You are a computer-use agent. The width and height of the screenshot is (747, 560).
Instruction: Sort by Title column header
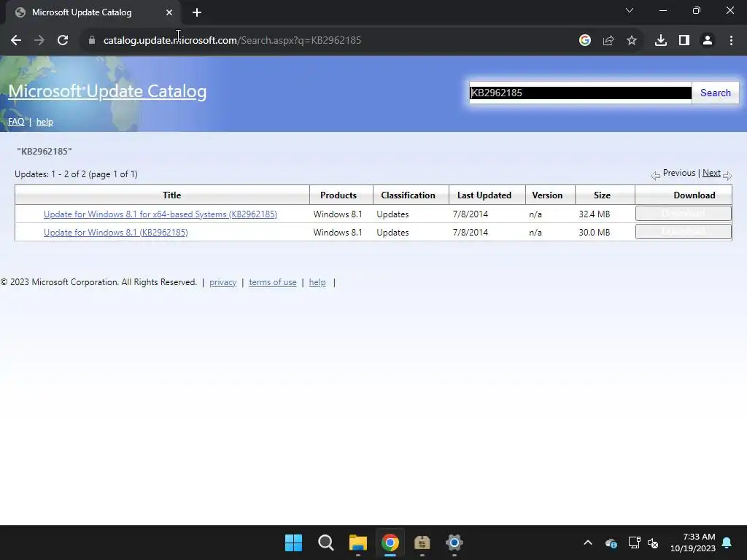[x=171, y=195]
